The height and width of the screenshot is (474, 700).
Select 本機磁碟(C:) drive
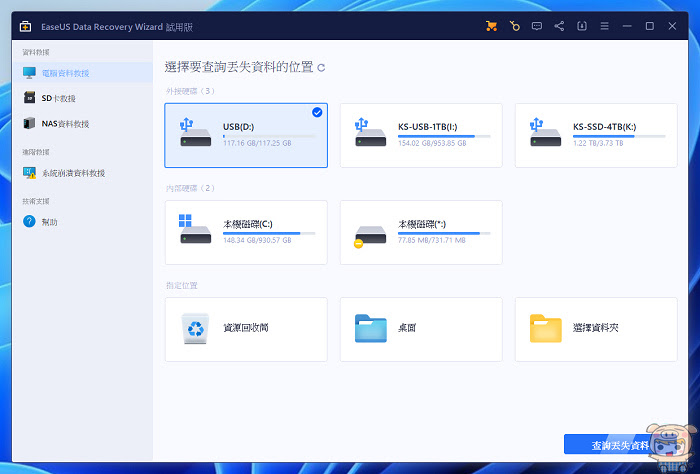point(246,233)
